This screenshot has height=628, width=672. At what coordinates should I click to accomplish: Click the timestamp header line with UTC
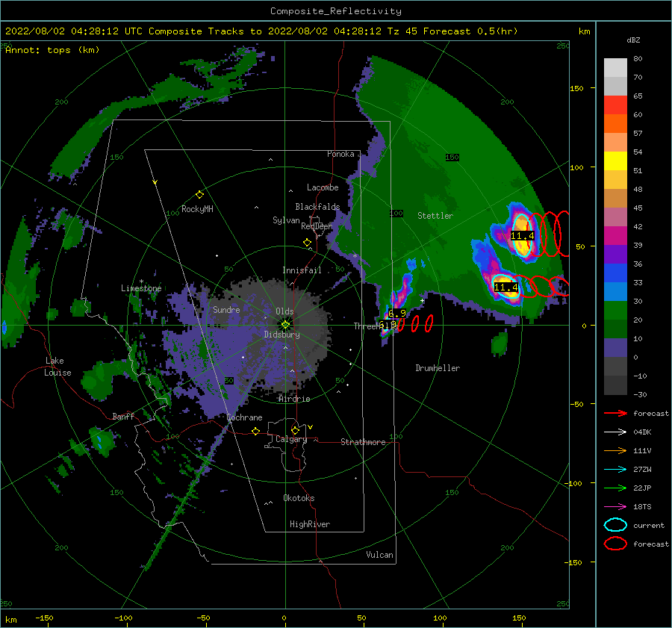(261, 31)
